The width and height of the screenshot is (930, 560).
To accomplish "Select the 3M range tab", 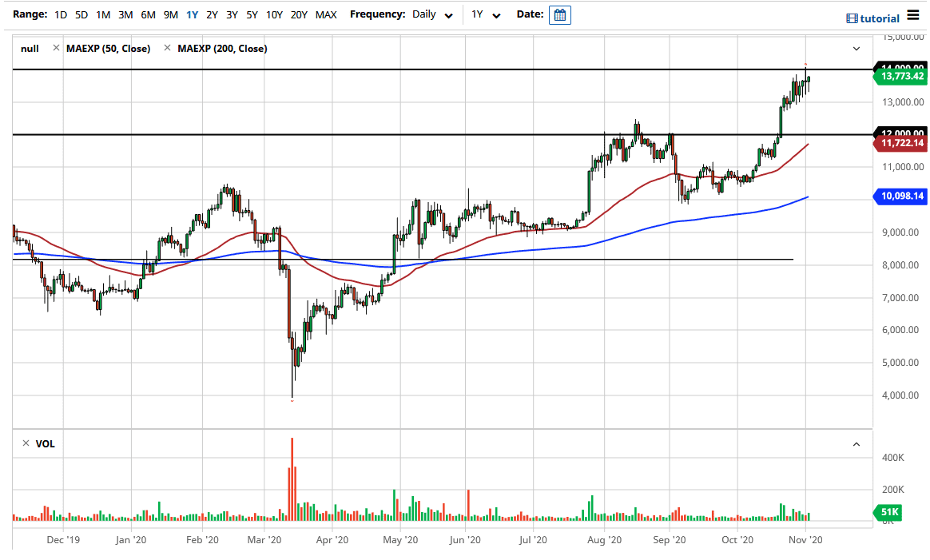I will tap(125, 14).
